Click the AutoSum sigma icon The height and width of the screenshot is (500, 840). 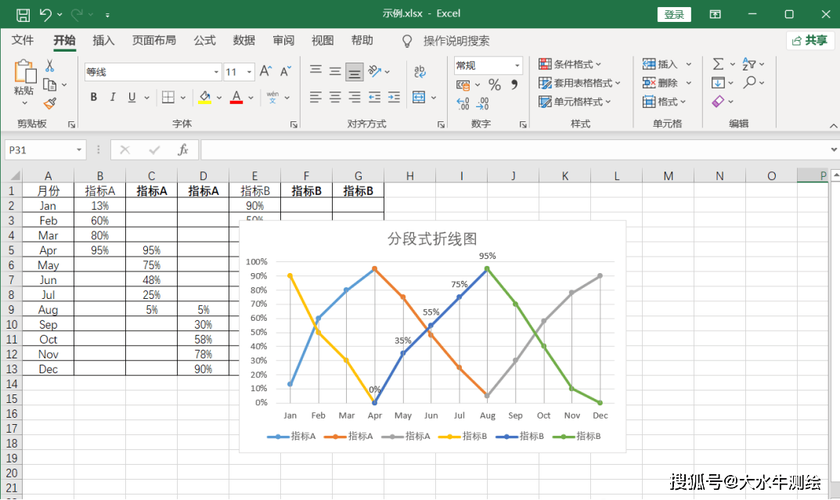coord(718,64)
